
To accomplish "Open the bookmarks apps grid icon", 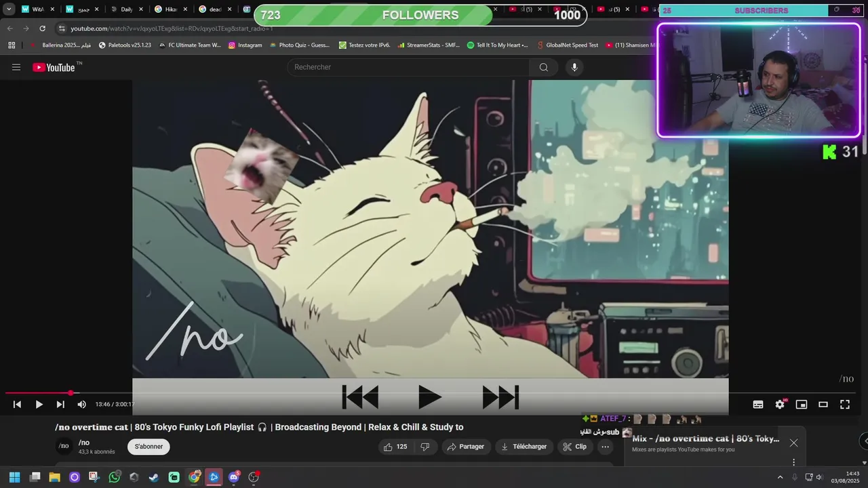I will click(12, 45).
